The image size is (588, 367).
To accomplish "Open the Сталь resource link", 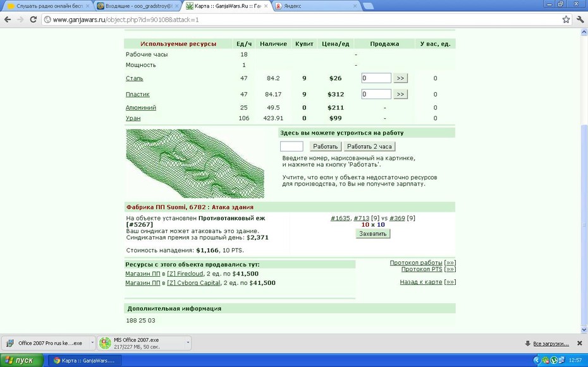I will pyautogui.click(x=134, y=78).
